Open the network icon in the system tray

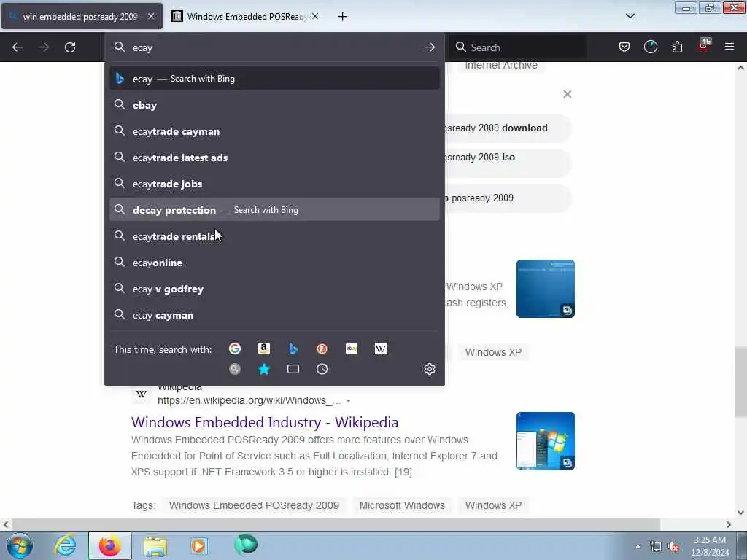tap(656, 547)
